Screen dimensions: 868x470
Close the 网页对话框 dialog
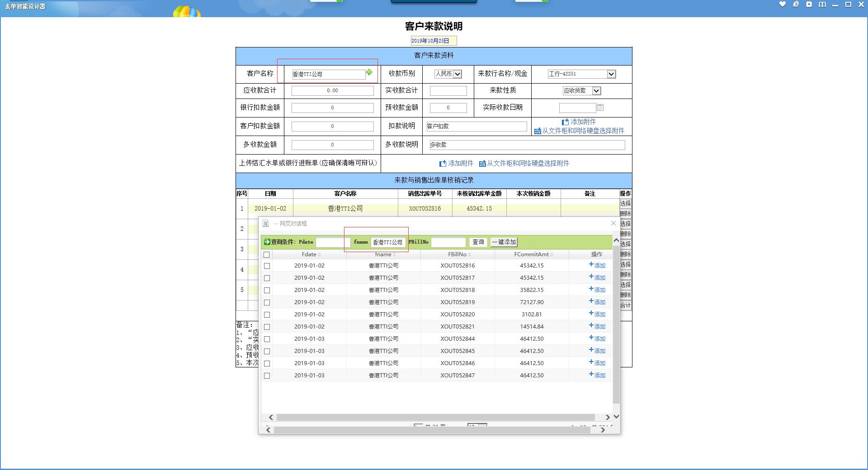point(613,223)
